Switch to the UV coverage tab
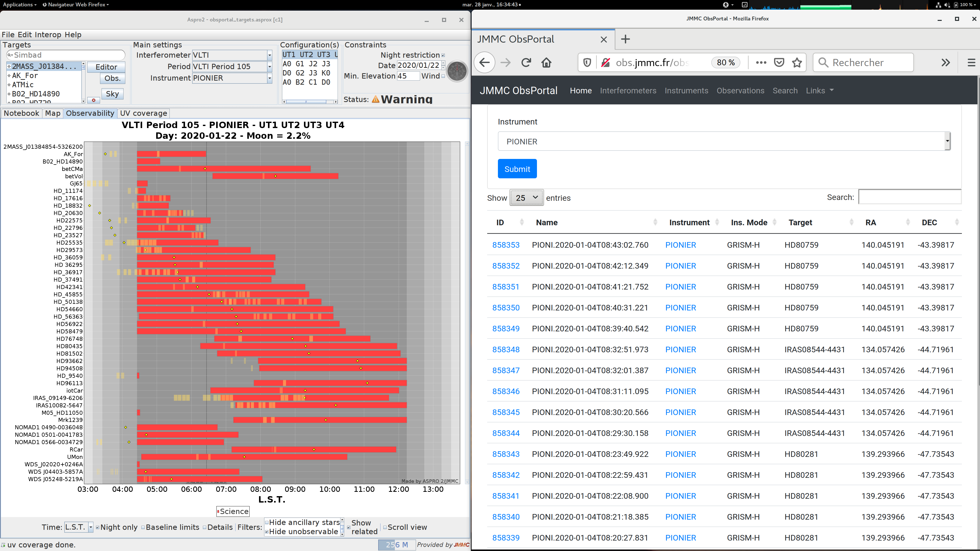 coord(144,113)
